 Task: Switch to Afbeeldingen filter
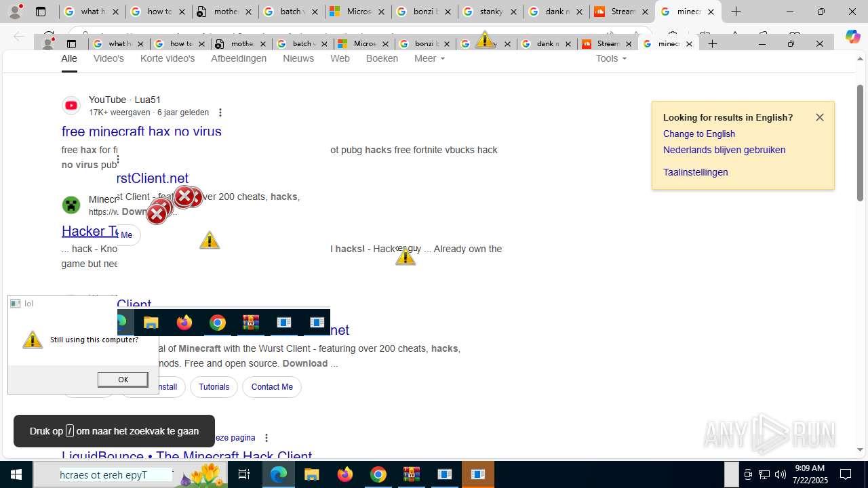[x=239, y=58]
